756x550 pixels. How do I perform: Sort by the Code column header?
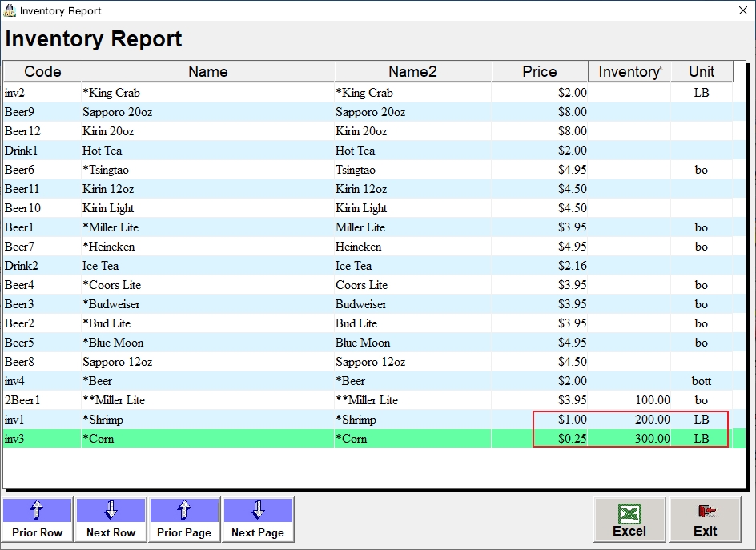pos(42,72)
